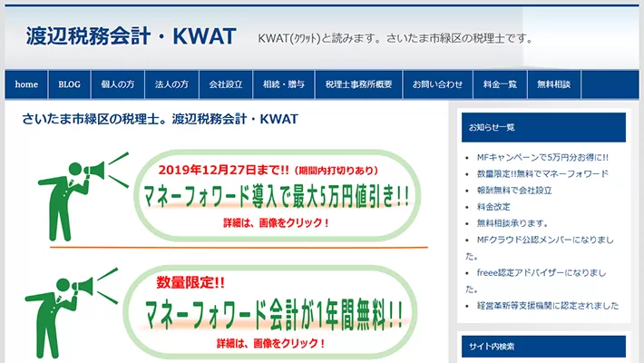Open 法人の方 navigation item
Image resolution: width=644 pixels, height=363 pixels.
point(171,84)
